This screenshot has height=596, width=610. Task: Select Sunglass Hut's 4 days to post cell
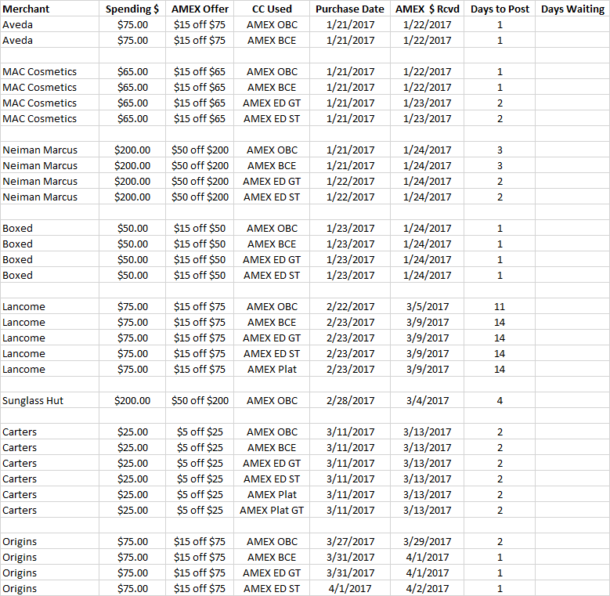point(499,400)
